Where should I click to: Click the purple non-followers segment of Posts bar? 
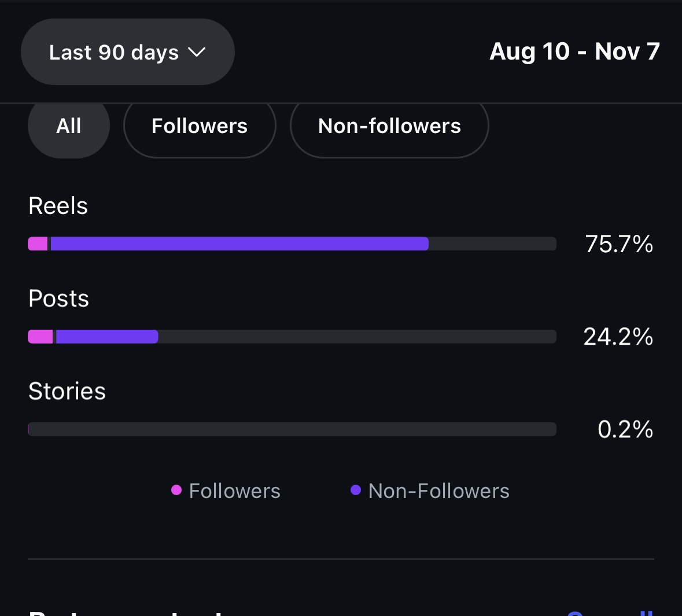(107, 337)
